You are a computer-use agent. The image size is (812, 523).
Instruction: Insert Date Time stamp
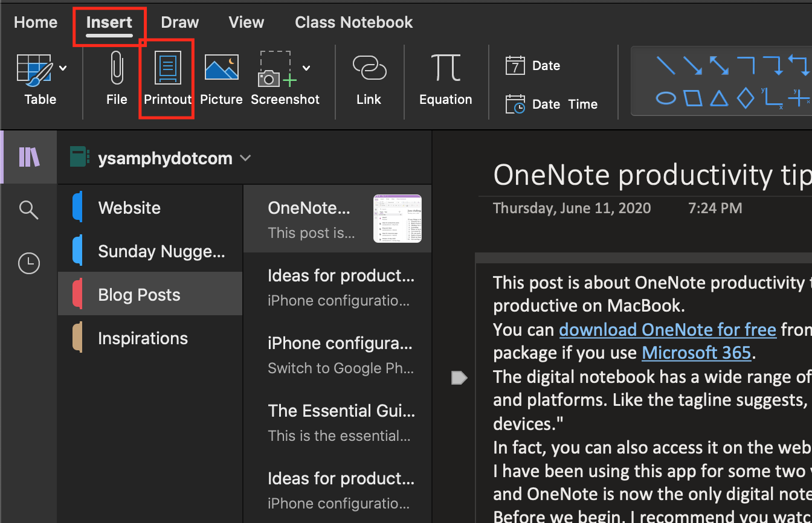[551, 104]
